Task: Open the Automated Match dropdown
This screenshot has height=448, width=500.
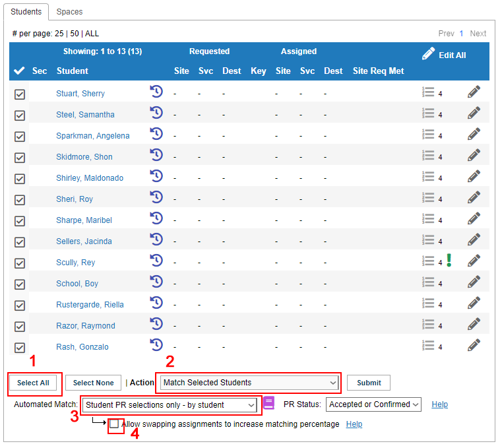Action: click(x=170, y=405)
